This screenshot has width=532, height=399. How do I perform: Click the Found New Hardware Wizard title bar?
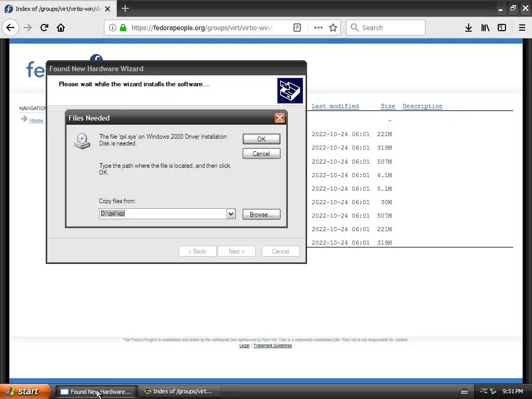[x=177, y=69]
